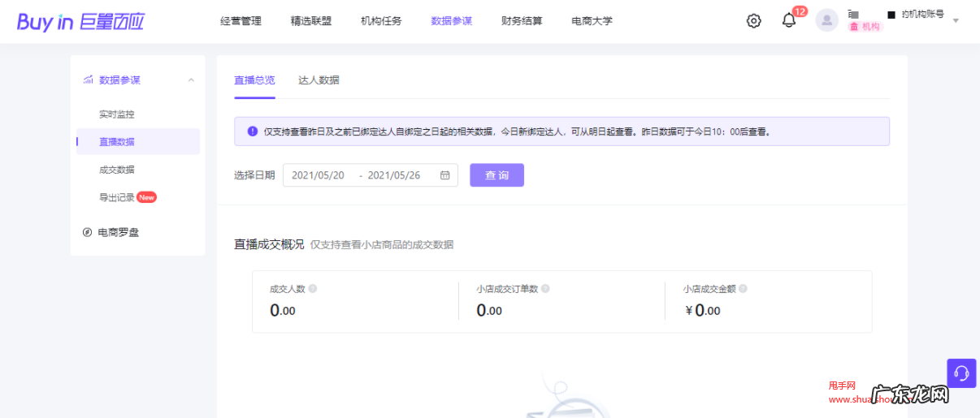
Task: Open 经营管理 menu
Action: tap(241, 21)
